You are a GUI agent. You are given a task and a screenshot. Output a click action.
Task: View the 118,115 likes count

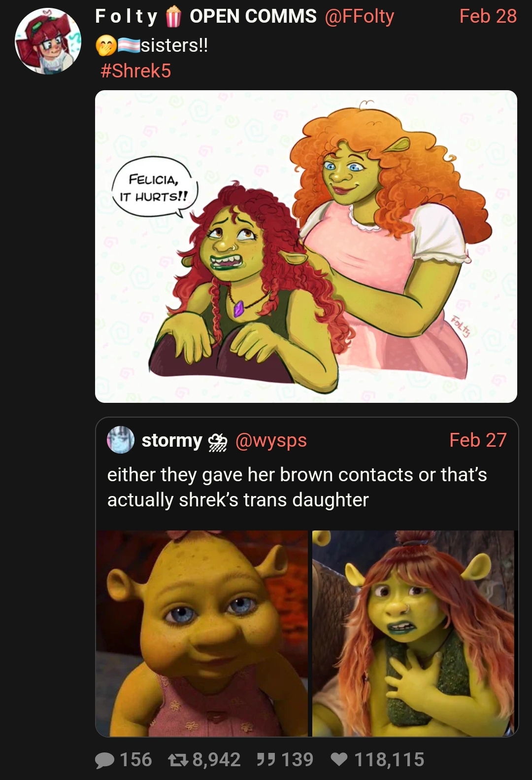coord(389,760)
